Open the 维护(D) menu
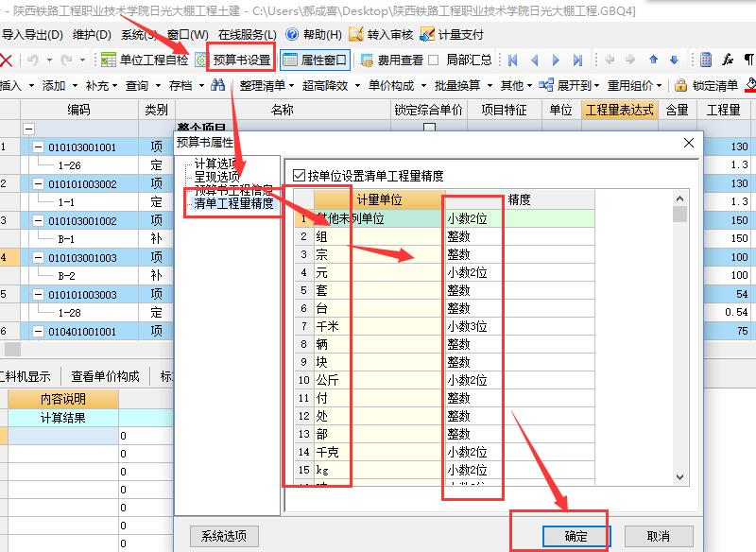The image size is (756, 552). (92, 35)
